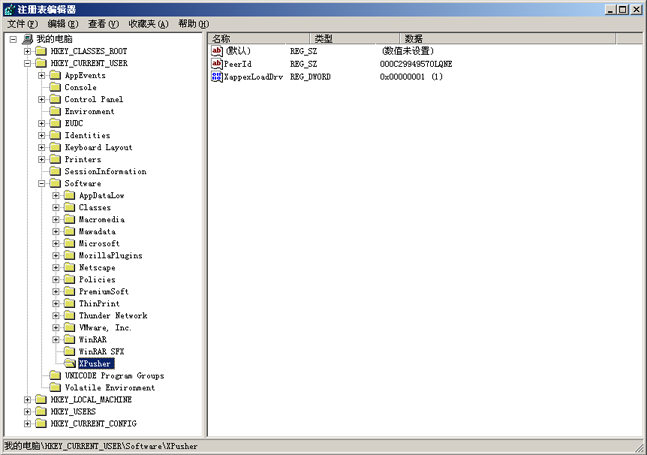Image resolution: width=647 pixels, height=455 pixels.
Task: Click the MozillaPlugins folder icon
Action: click(69, 255)
